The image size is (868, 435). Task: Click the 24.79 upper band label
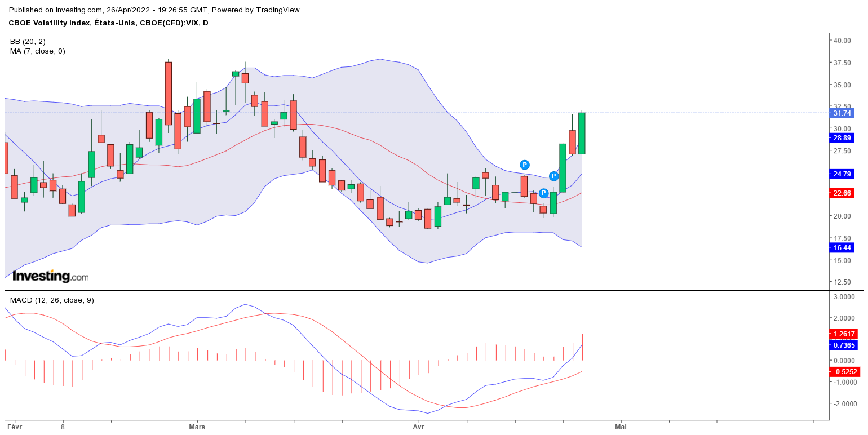(x=842, y=174)
